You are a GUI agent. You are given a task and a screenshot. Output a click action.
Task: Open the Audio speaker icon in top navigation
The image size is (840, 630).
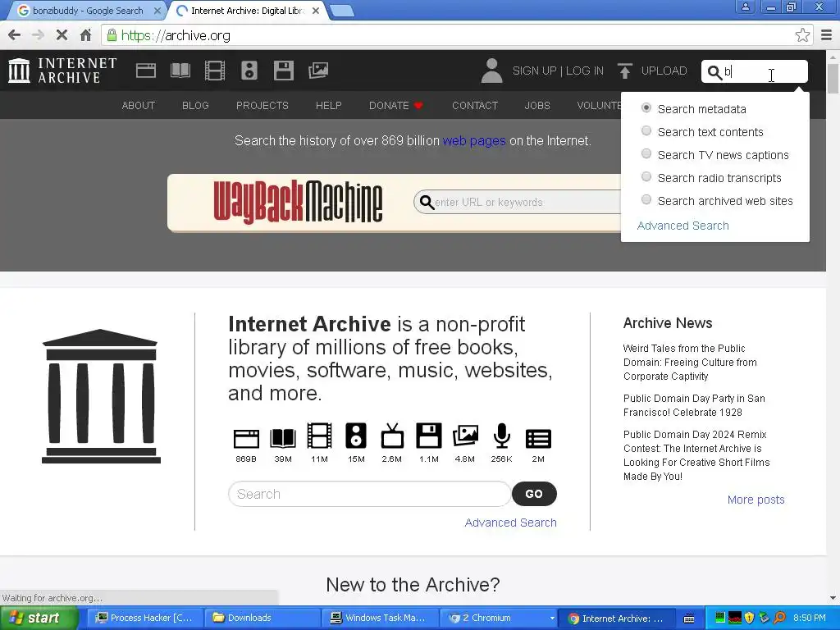coord(249,71)
